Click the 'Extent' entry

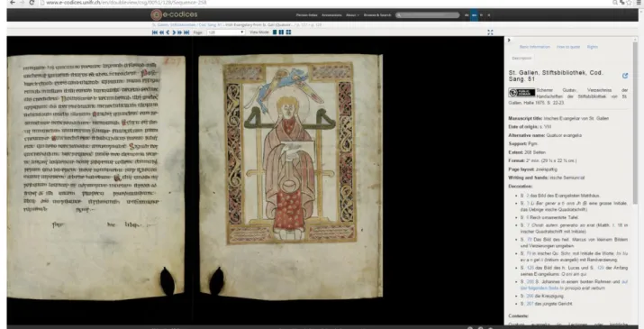527,152
